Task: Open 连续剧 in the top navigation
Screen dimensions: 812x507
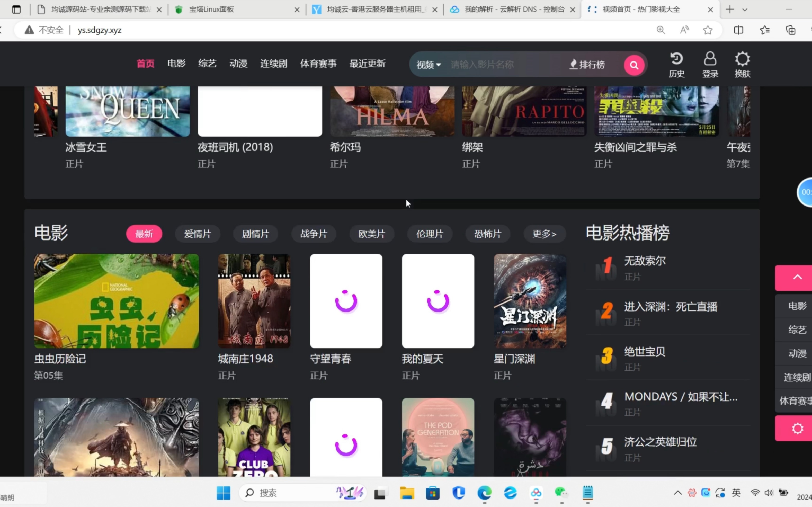Action: (274, 64)
